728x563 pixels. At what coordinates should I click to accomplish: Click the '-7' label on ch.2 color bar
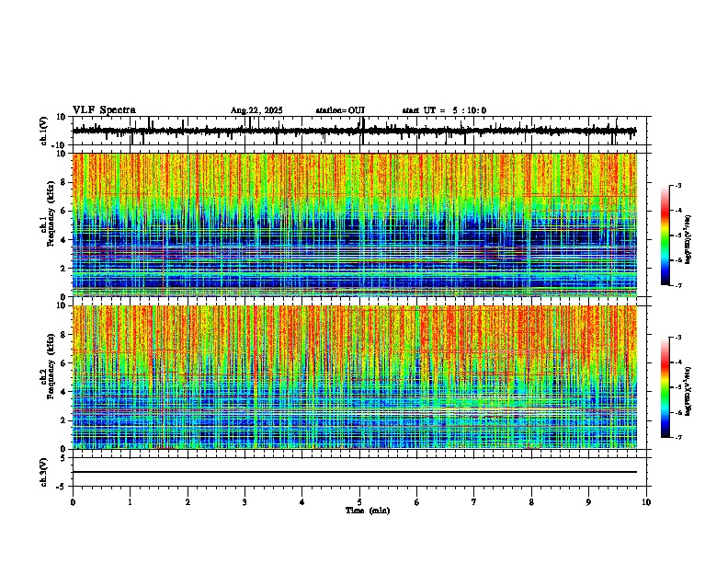[677, 437]
